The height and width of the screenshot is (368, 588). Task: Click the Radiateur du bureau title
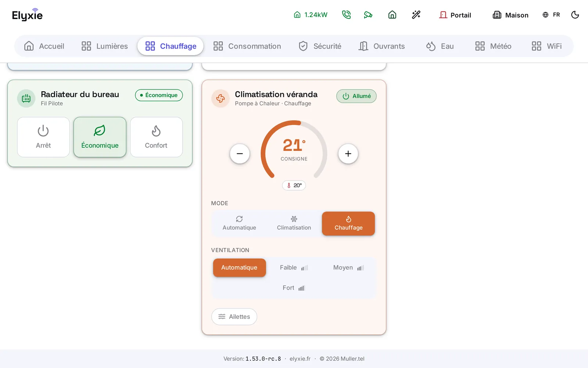tap(80, 94)
